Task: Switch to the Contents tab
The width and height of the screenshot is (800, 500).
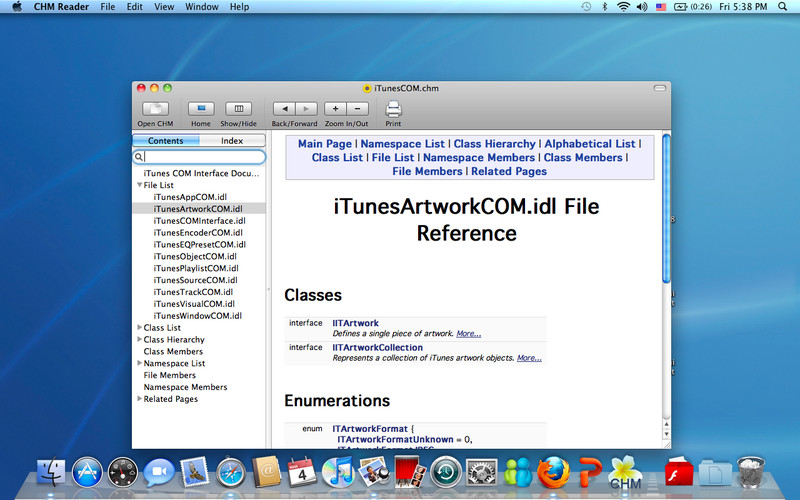Action: point(166,140)
